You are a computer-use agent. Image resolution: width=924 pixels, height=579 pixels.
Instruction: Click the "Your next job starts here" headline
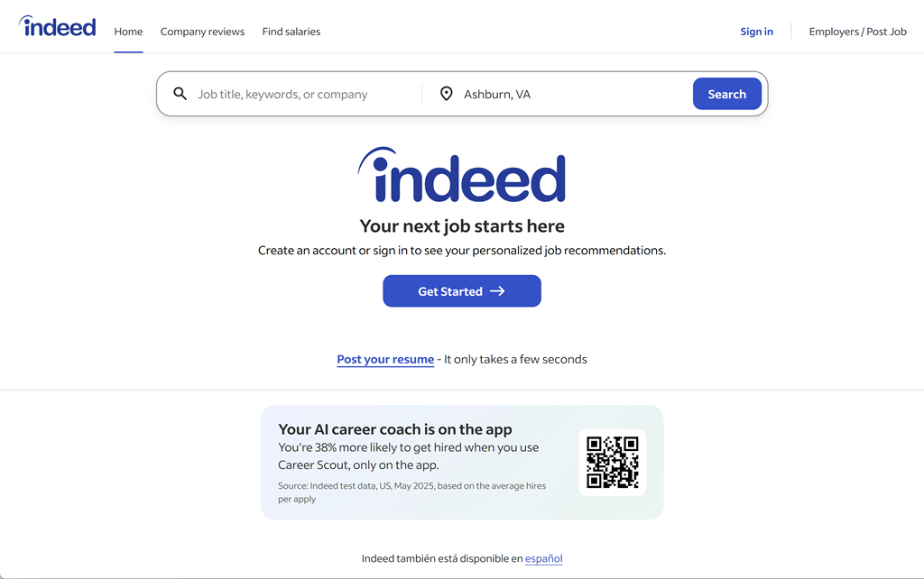point(462,226)
